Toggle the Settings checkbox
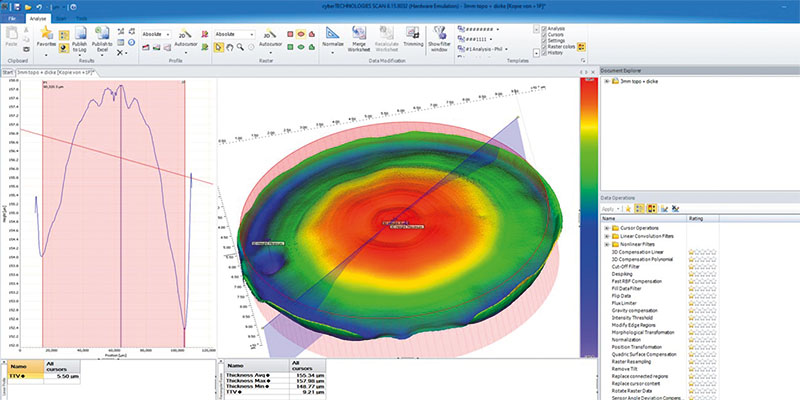Screen dimensions: 800x400 (544, 41)
